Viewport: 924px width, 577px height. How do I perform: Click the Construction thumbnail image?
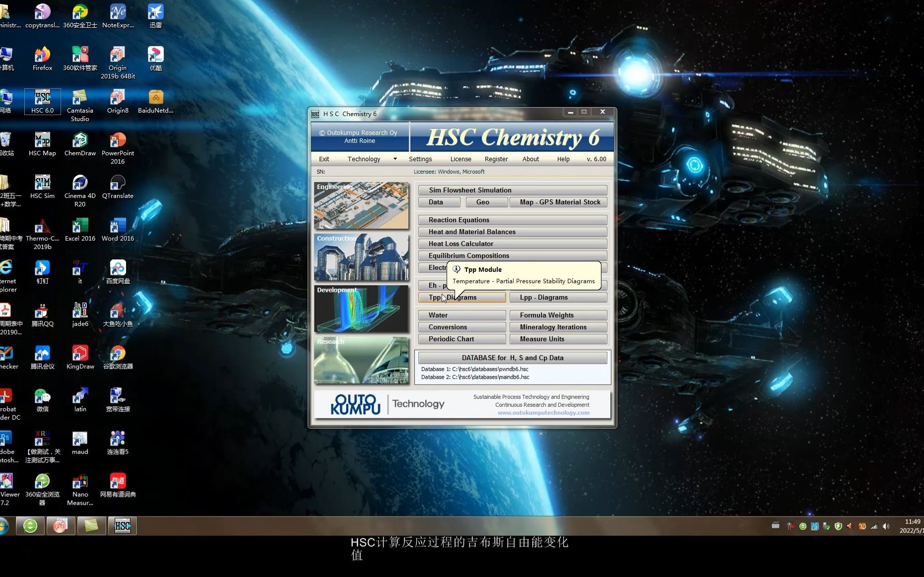361,257
